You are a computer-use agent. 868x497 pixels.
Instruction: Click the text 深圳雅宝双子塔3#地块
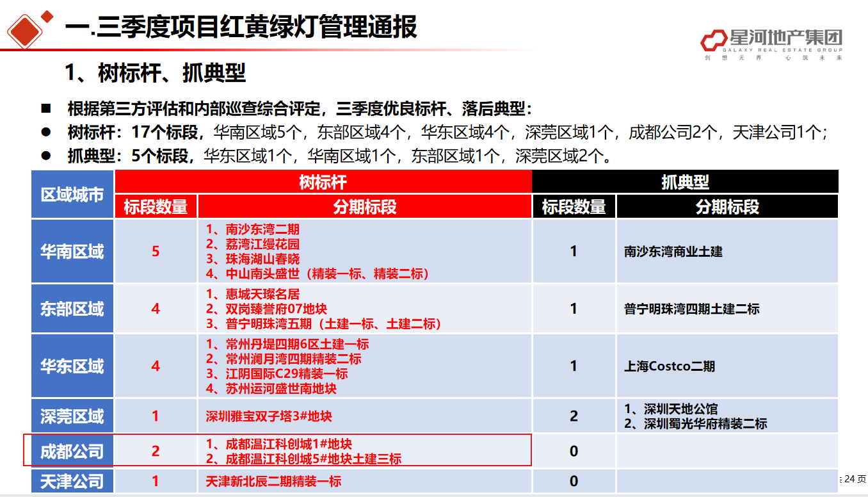point(269,417)
